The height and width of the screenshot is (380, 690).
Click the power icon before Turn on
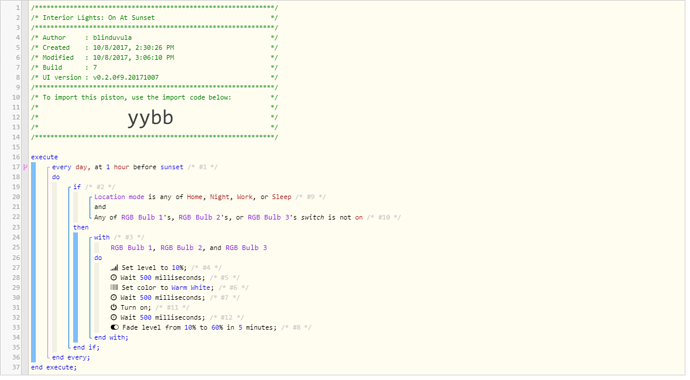coord(114,307)
